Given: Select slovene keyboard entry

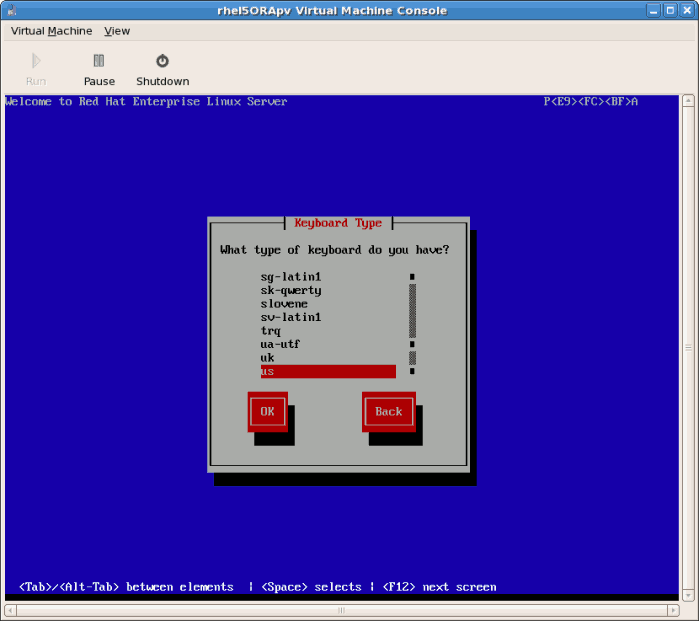Looking at the screenshot, I should (x=285, y=304).
